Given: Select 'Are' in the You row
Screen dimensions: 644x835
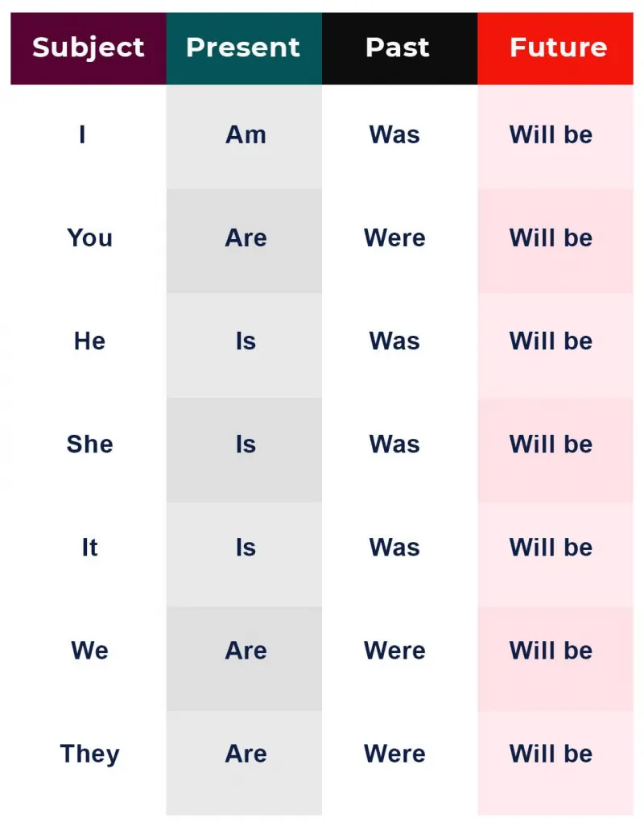Looking at the screenshot, I should point(246,238).
